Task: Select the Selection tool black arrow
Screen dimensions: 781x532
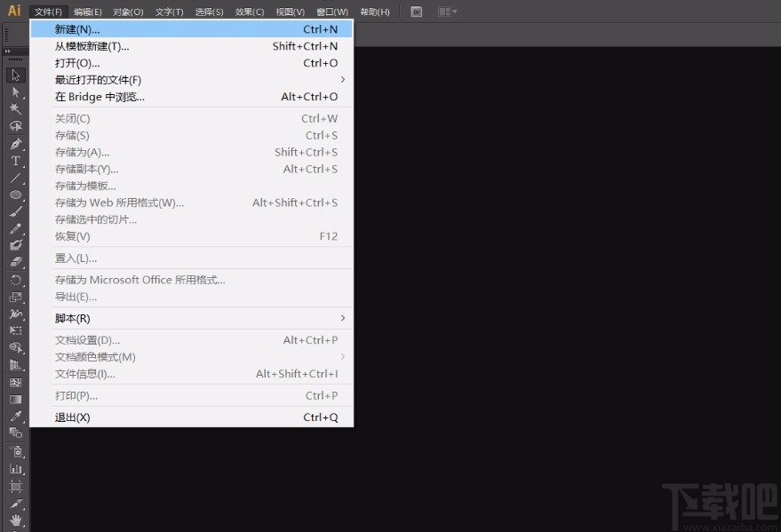Action: pyautogui.click(x=15, y=75)
